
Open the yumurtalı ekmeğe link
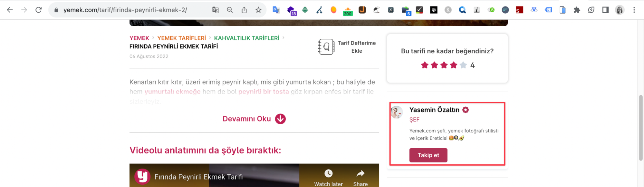click(x=172, y=92)
